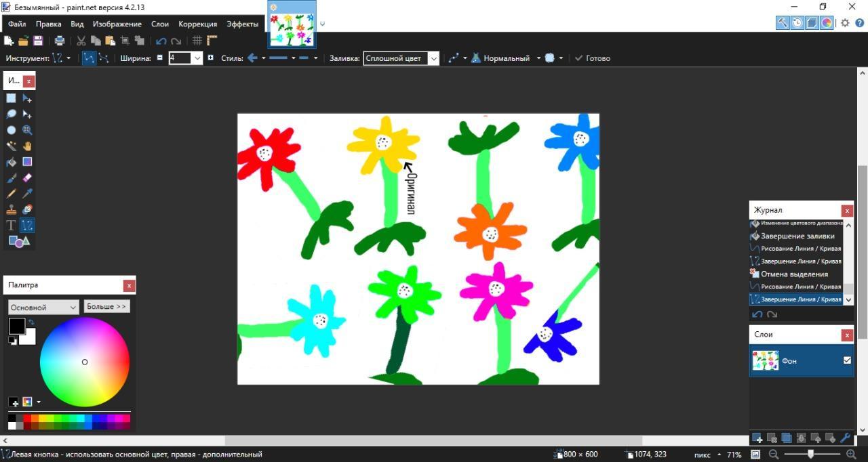Select the Zoom magnifier tool
868x462 pixels.
click(27, 130)
